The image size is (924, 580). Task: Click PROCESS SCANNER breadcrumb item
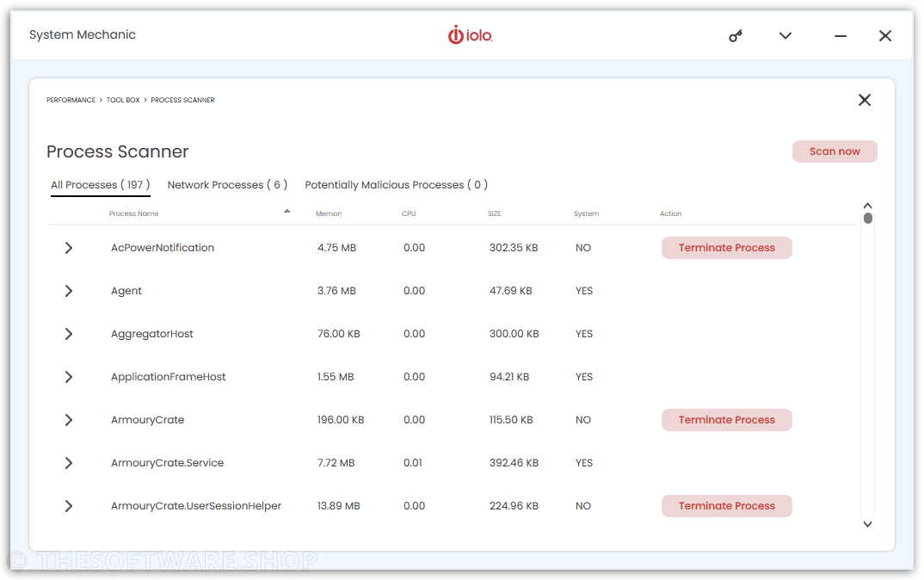coord(182,100)
